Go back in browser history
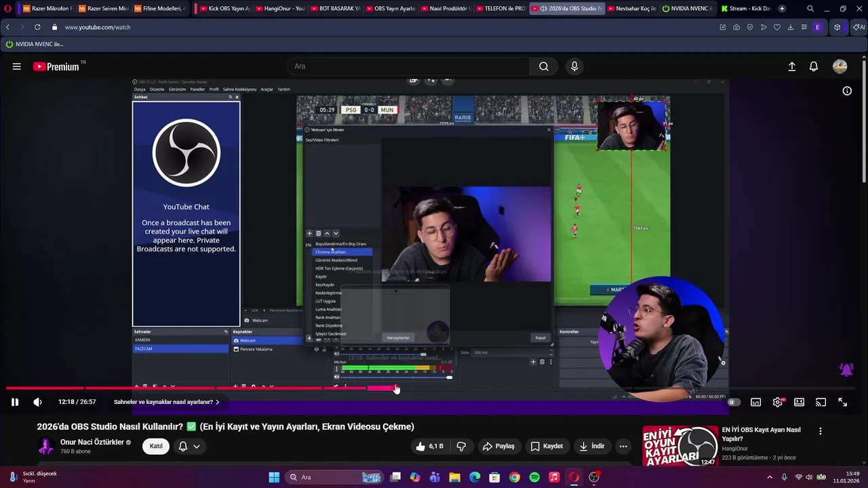The image size is (868, 488). (x=7, y=27)
